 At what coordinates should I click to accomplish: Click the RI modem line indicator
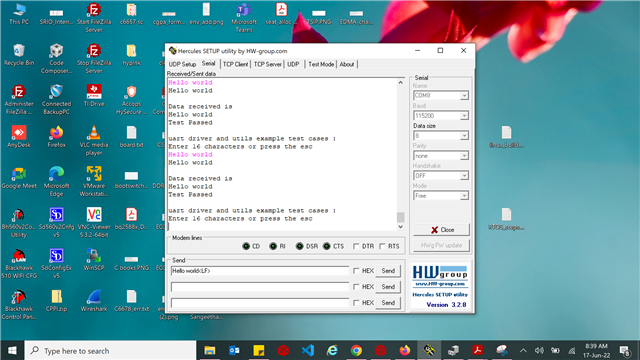273,246
